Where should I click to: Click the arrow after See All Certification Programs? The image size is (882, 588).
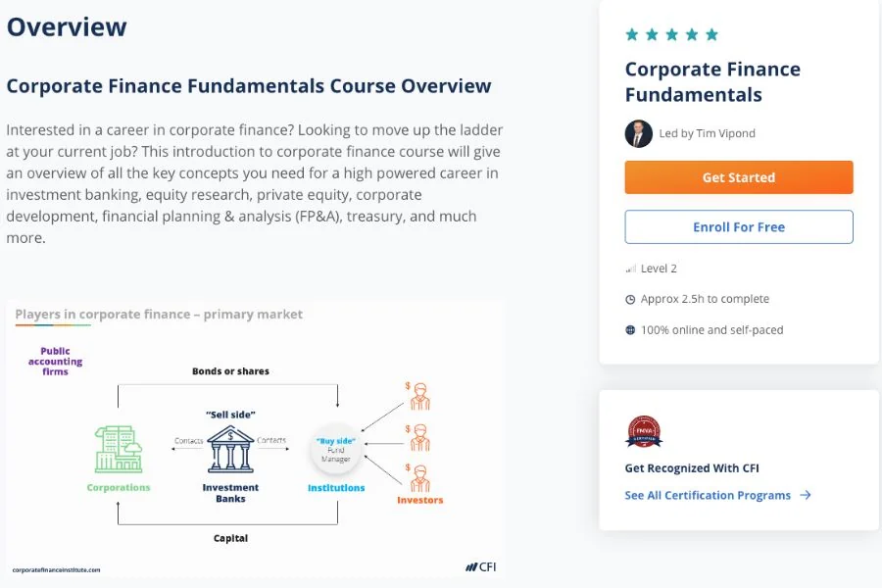(806, 495)
